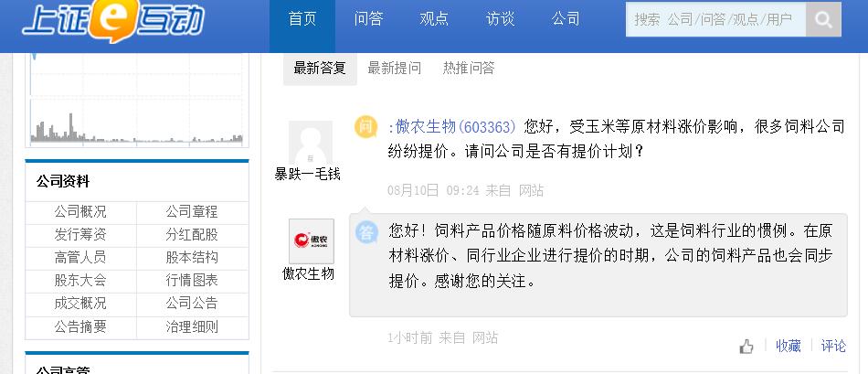Click the magnifier search button

(x=823, y=19)
